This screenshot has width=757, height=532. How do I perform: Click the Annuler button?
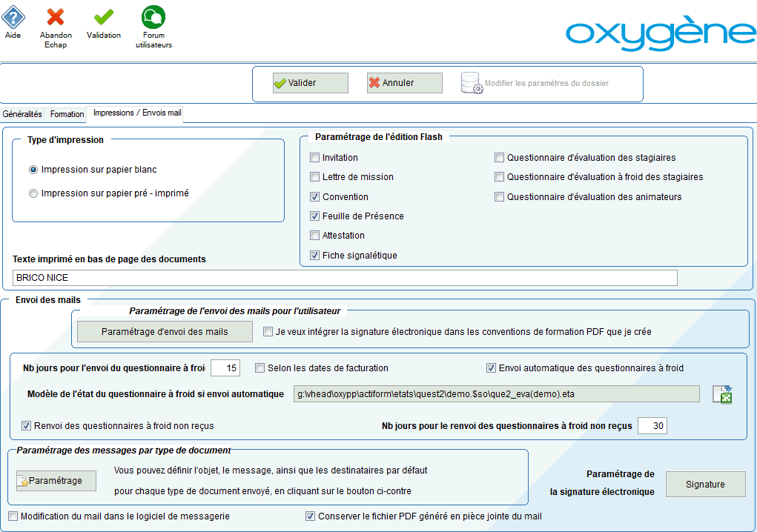(x=405, y=83)
